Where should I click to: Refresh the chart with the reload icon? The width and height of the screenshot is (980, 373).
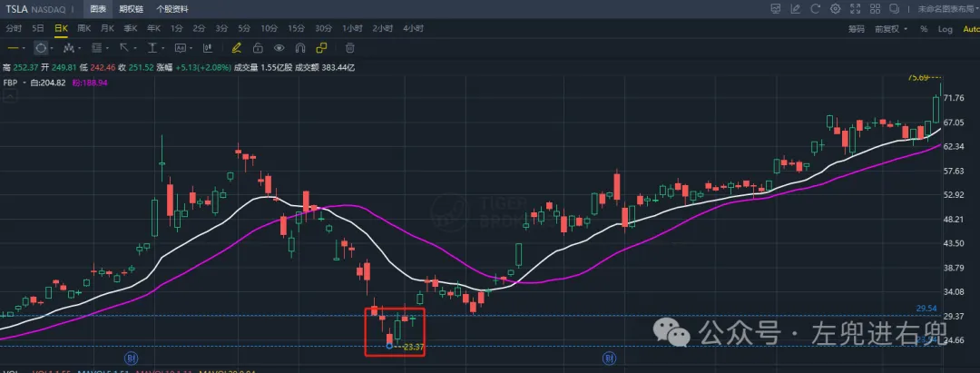pyautogui.click(x=815, y=9)
